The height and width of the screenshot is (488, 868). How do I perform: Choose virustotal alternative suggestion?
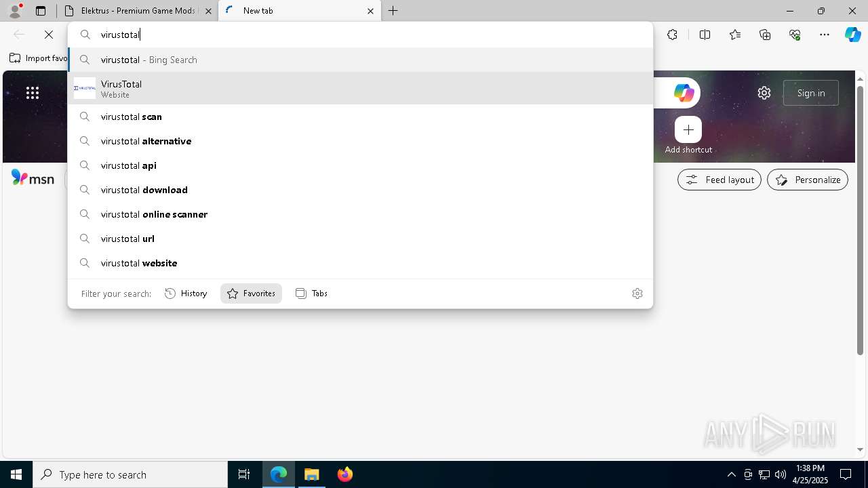pyautogui.click(x=360, y=141)
